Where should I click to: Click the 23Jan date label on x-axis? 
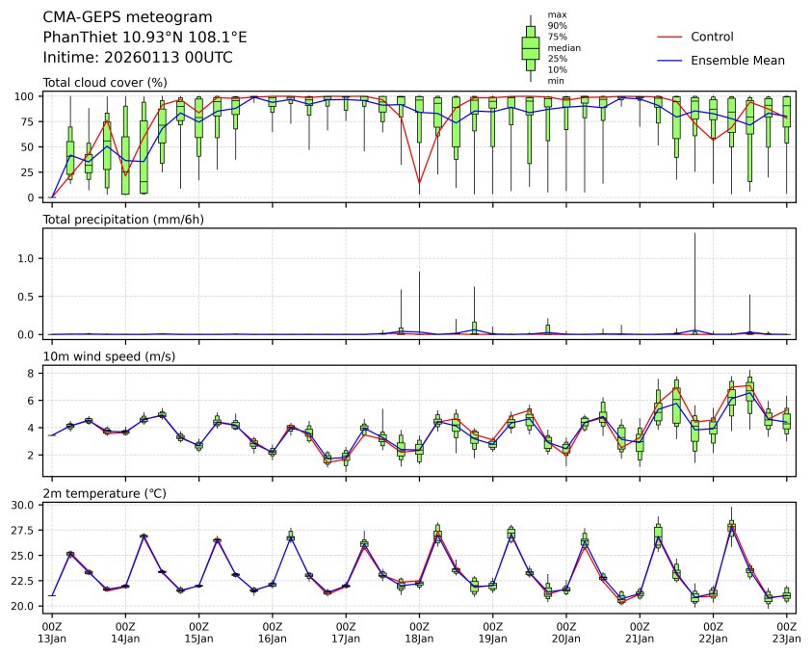click(x=786, y=638)
